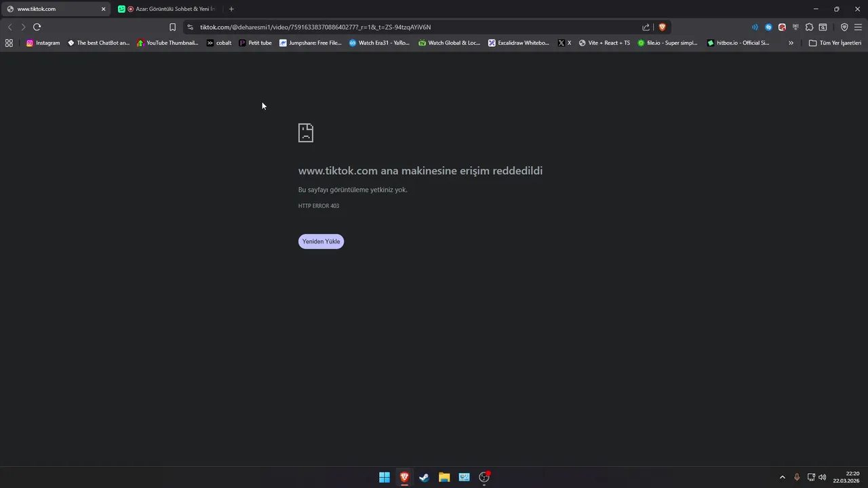Click the Brave icon on the taskbar
The width and height of the screenshot is (868, 488).
point(404,477)
